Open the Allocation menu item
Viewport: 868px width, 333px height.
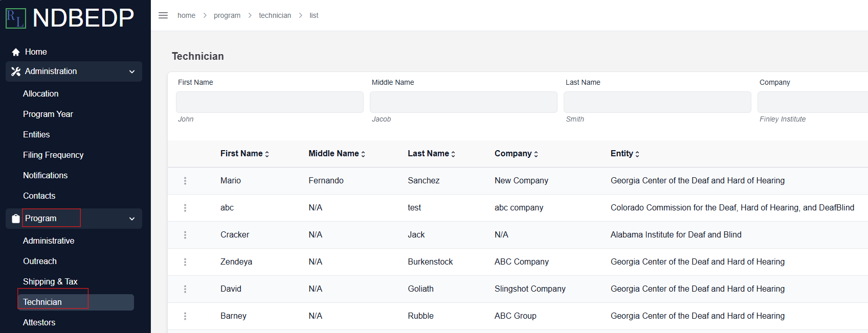pyautogui.click(x=41, y=93)
